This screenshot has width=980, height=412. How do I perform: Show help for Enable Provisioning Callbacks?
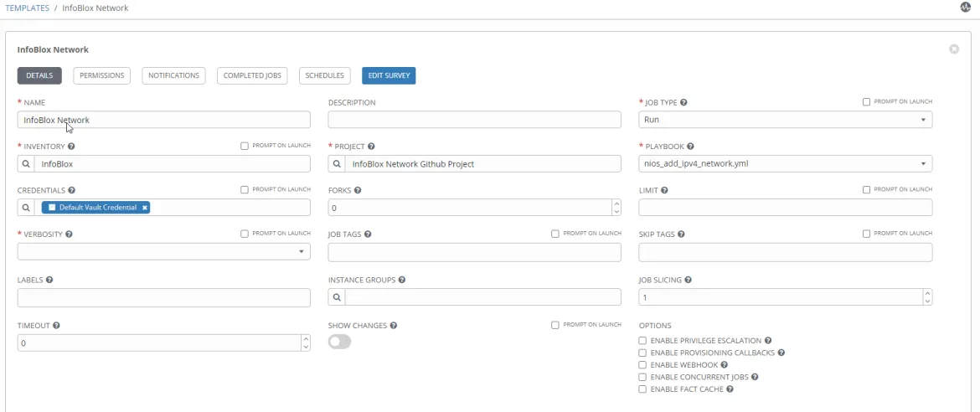pyautogui.click(x=781, y=353)
